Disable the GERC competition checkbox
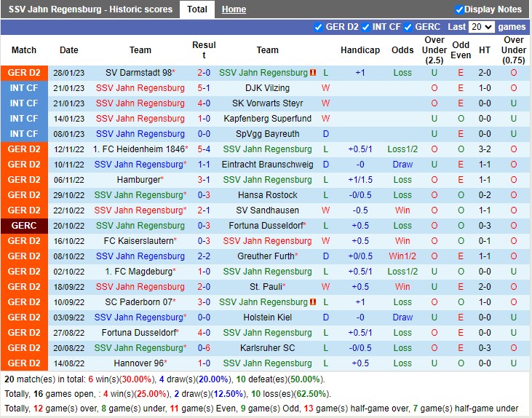 [408, 27]
